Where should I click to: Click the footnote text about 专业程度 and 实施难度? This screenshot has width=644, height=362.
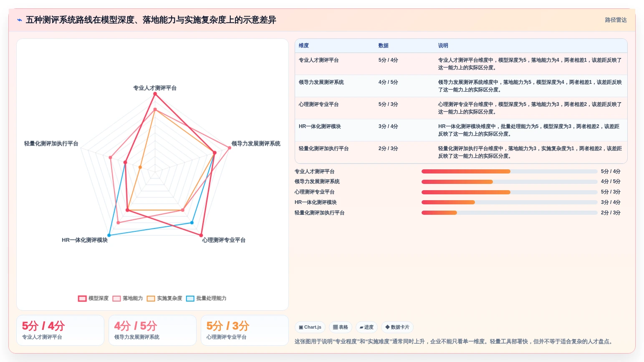point(455,342)
